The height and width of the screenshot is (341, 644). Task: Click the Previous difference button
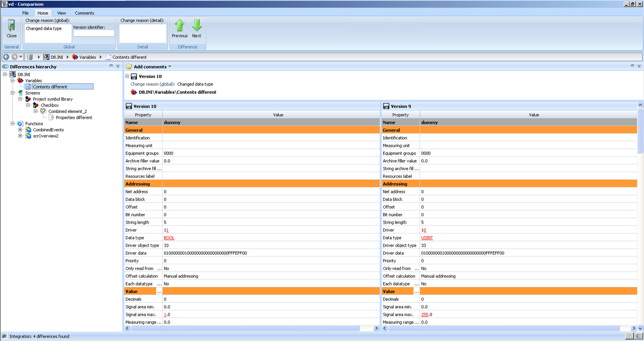point(180,29)
